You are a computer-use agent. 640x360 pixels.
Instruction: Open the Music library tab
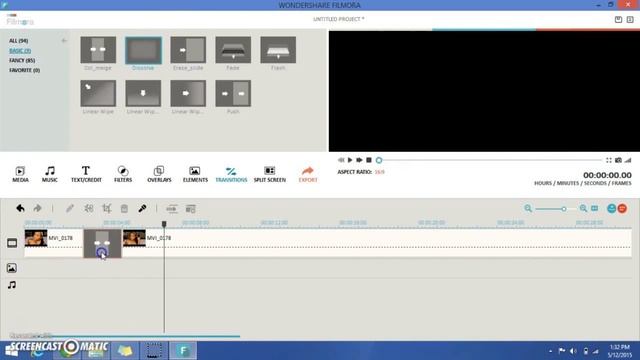click(x=50, y=174)
